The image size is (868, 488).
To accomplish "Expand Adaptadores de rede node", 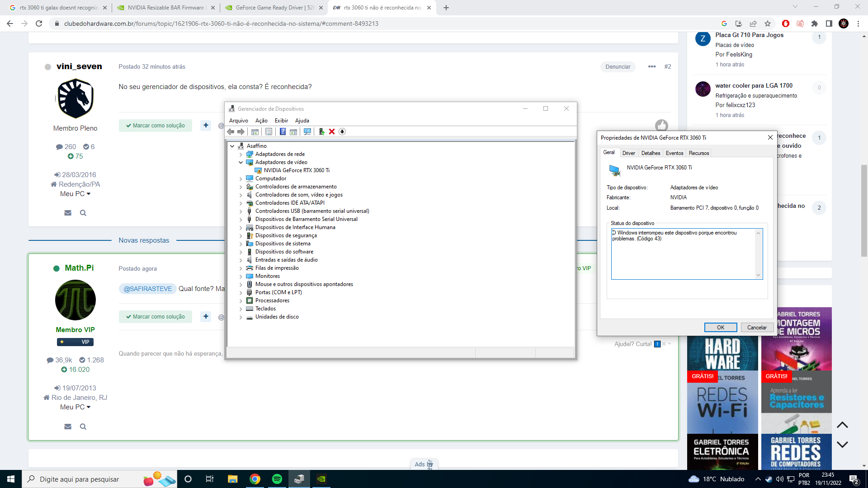I will 241,154.
